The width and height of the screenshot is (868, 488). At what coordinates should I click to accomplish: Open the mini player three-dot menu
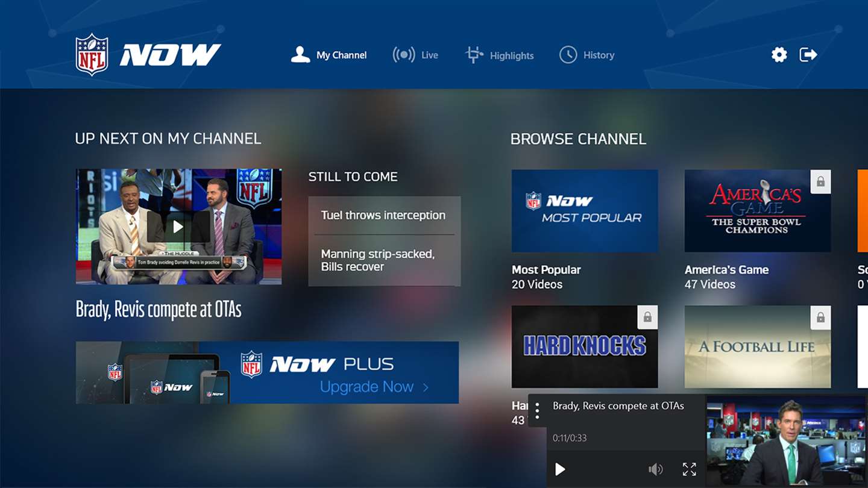(x=537, y=411)
